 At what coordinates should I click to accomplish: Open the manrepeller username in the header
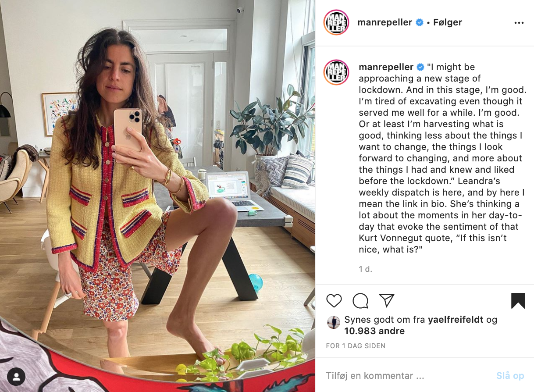coord(385,22)
